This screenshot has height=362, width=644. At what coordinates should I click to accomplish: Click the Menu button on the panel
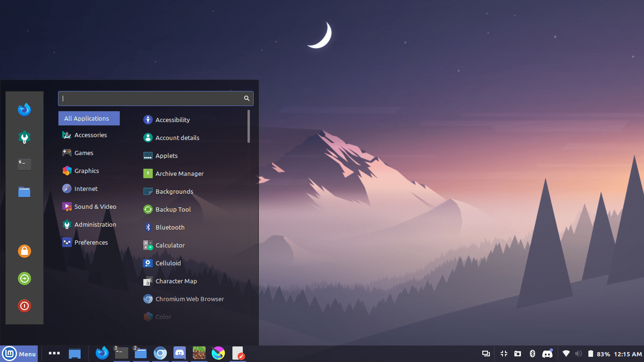click(x=19, y=354)
